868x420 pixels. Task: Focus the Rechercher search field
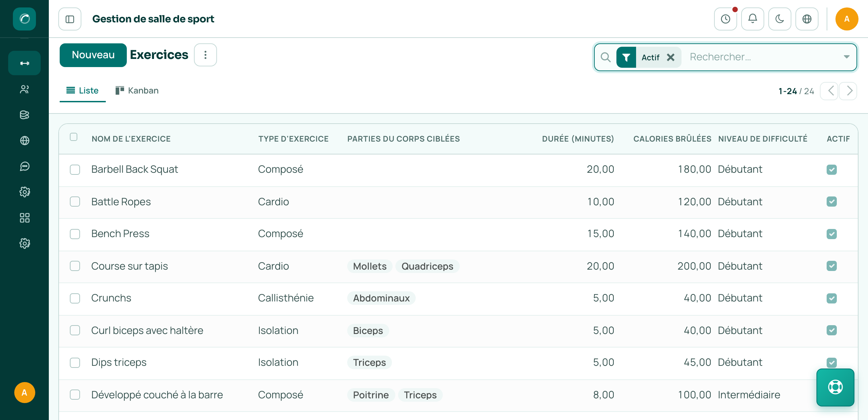pos(763,57)
